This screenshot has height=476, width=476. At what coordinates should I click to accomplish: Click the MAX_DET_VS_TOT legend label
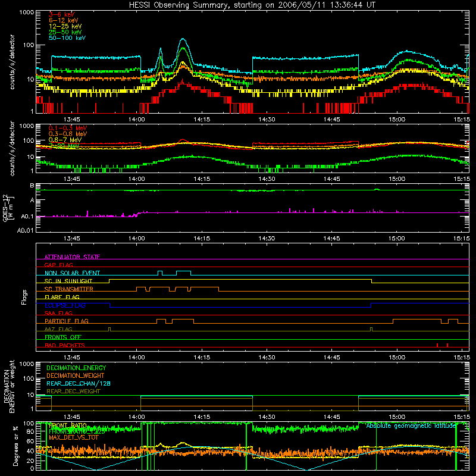74,437
